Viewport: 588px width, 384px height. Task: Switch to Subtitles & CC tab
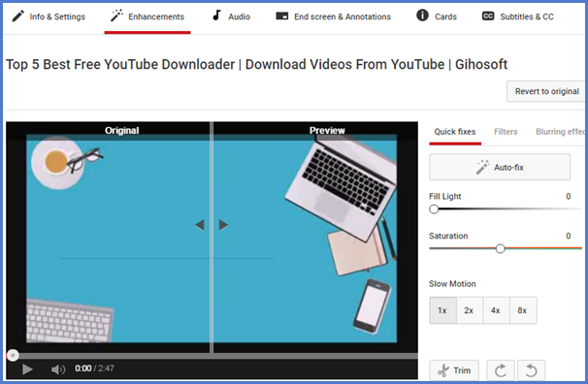click(x=518, y=16)
